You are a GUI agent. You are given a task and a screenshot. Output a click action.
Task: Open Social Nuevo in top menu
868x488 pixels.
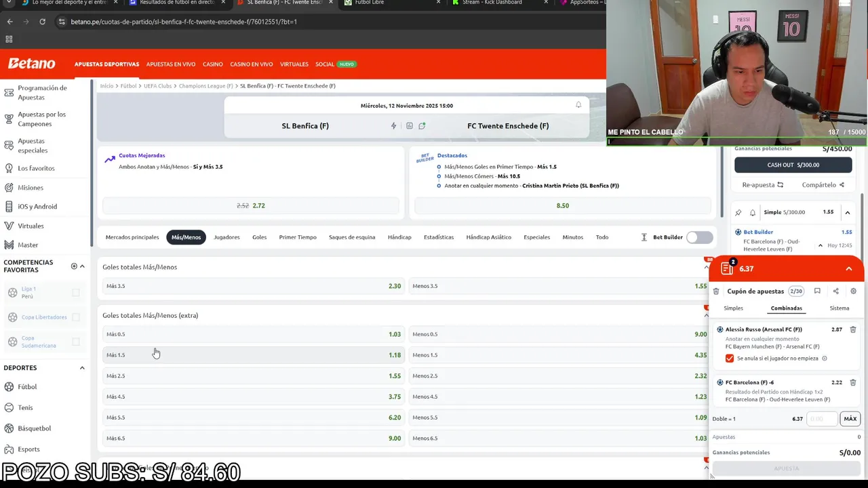(x=335, y=64)
